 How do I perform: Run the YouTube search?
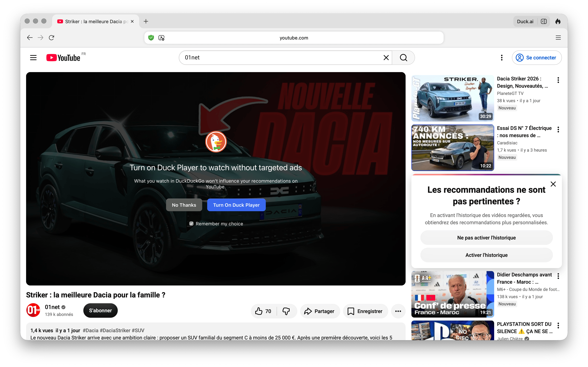[403, 58]
